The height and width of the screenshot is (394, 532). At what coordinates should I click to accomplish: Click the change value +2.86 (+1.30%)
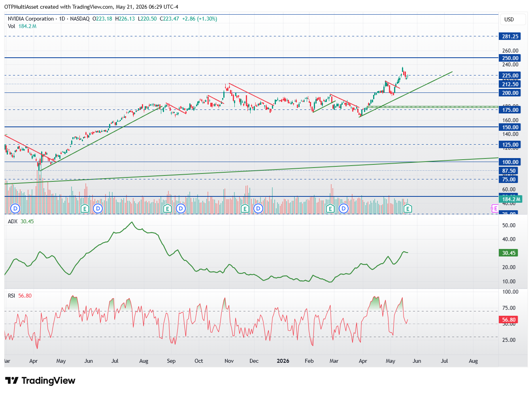(x=200, y=19)
